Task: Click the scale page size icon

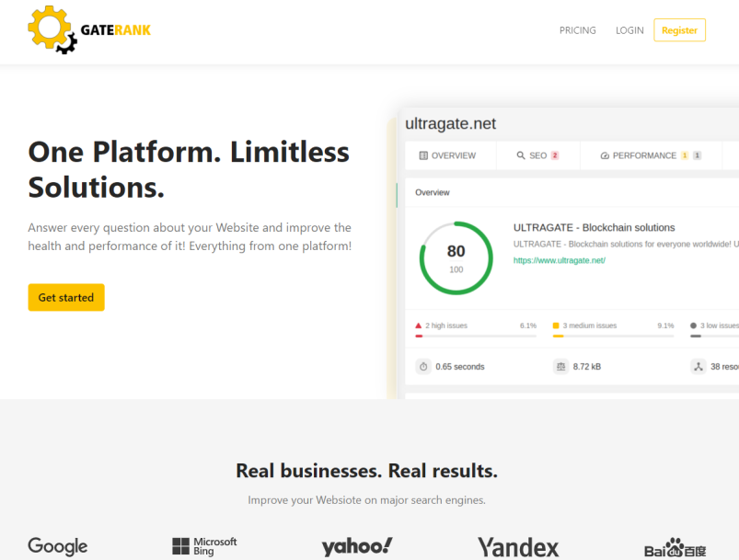Action: (560, 366)
